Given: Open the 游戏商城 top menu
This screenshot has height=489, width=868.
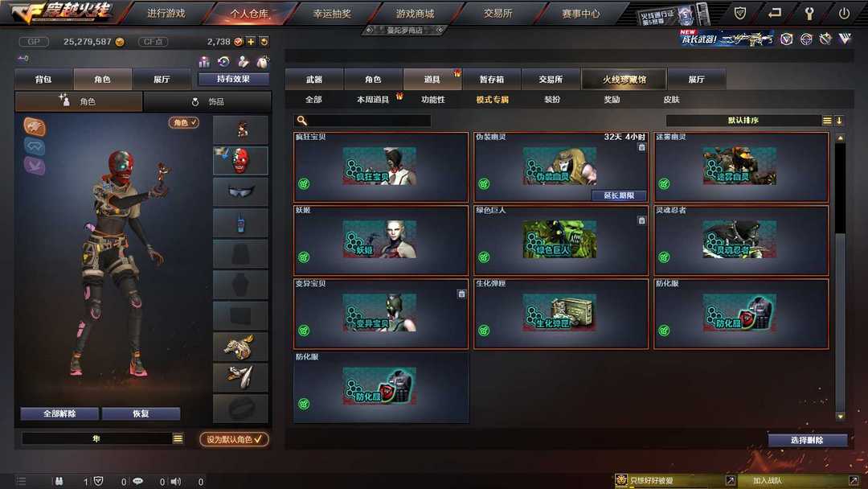Looking at the screenshot, I should (416, 14).
